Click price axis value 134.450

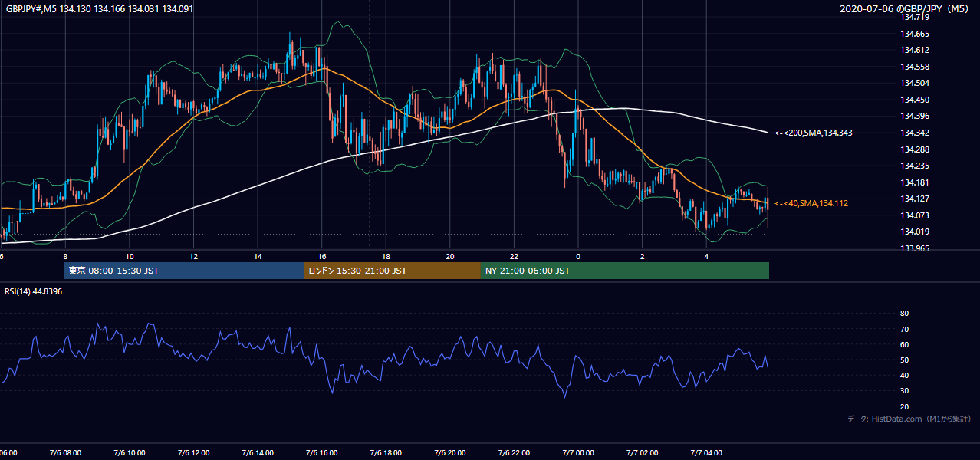pyautogui.click(x=914, y=100)
